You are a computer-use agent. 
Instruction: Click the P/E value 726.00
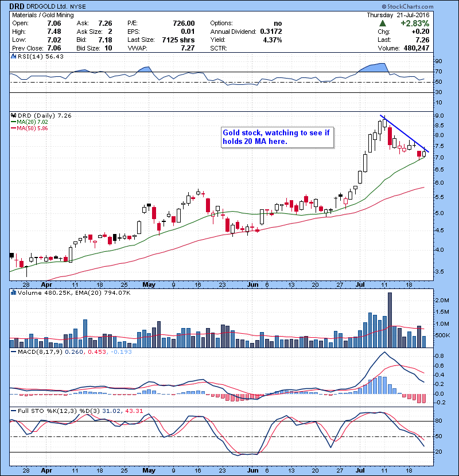coord(184,24)
